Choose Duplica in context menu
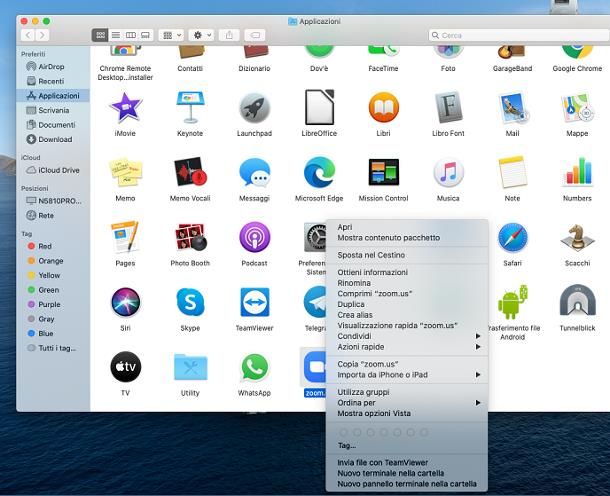The width and height of the screenshot is (610, 496). pos(407,304)
